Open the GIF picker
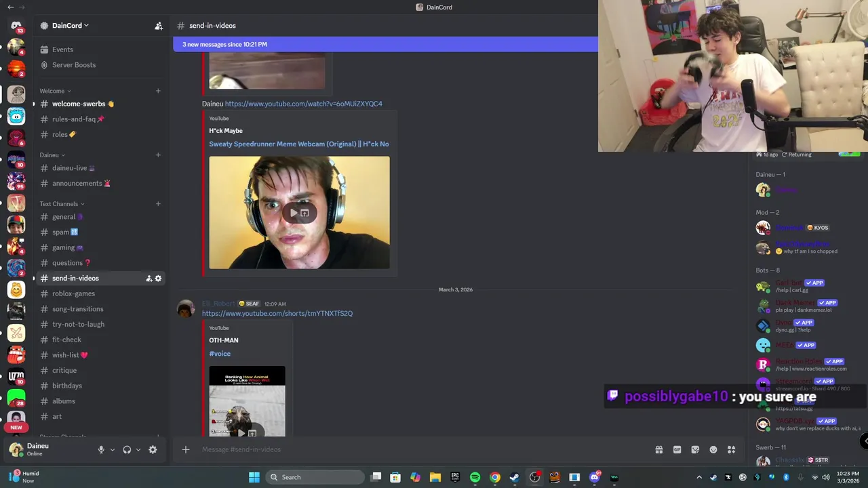The image size is (868, 488). pos(677,449)
